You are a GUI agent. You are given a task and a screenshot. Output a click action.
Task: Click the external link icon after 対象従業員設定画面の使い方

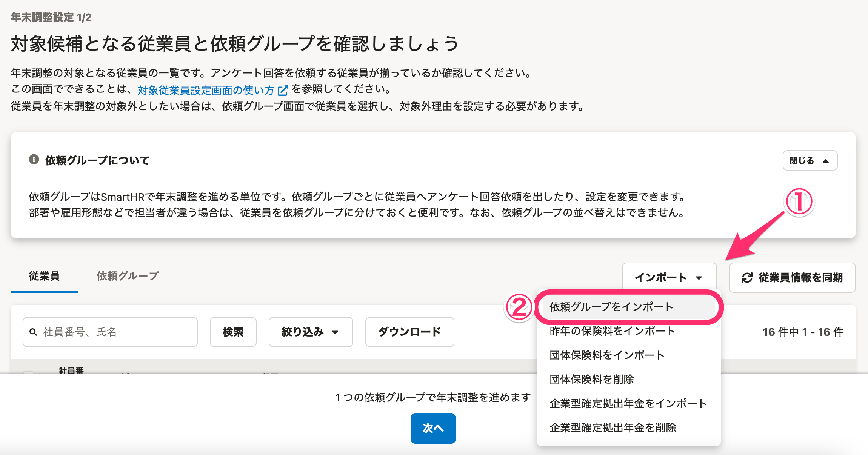[283, 90]
